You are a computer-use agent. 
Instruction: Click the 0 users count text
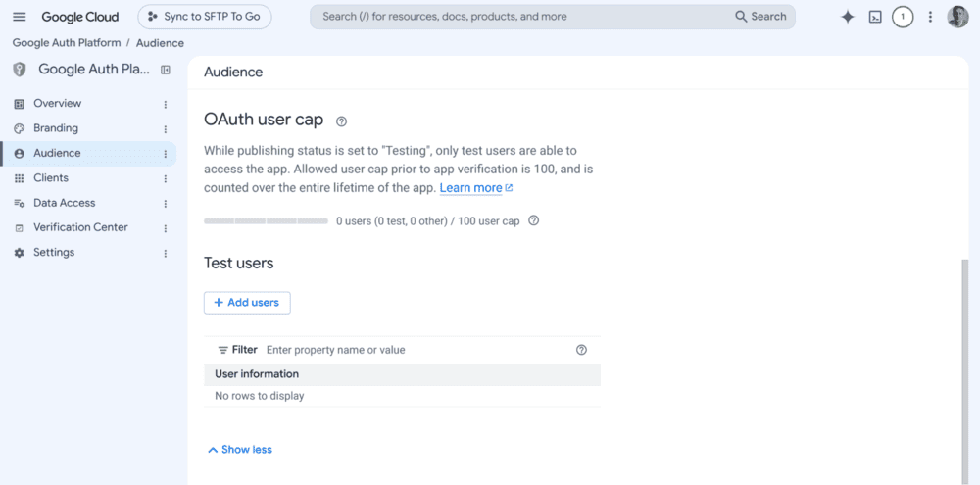428,221
